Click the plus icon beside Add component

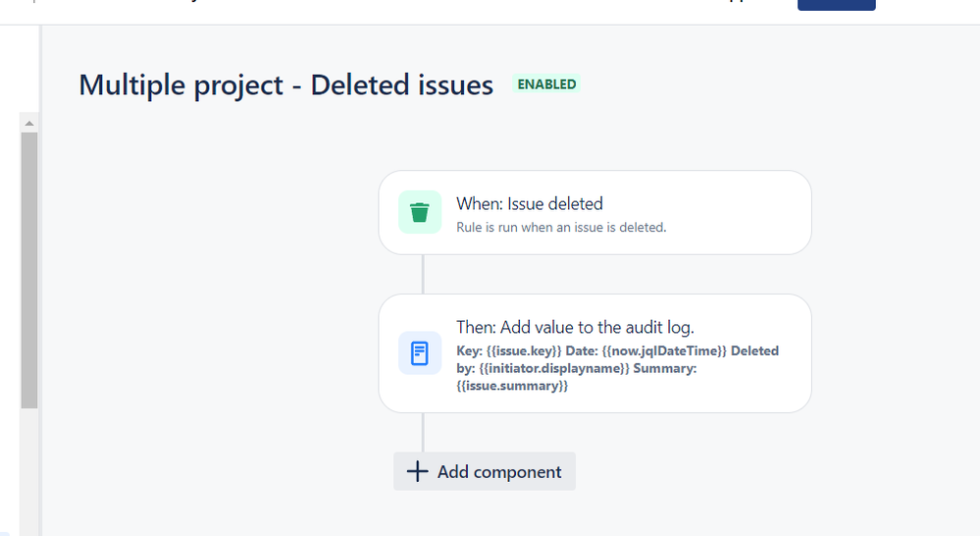418,471
